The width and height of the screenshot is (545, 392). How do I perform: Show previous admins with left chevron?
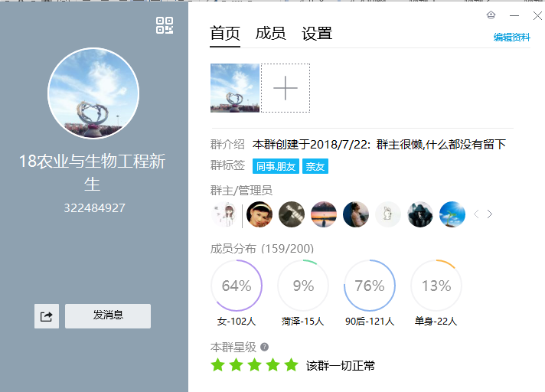click(476, 214)
